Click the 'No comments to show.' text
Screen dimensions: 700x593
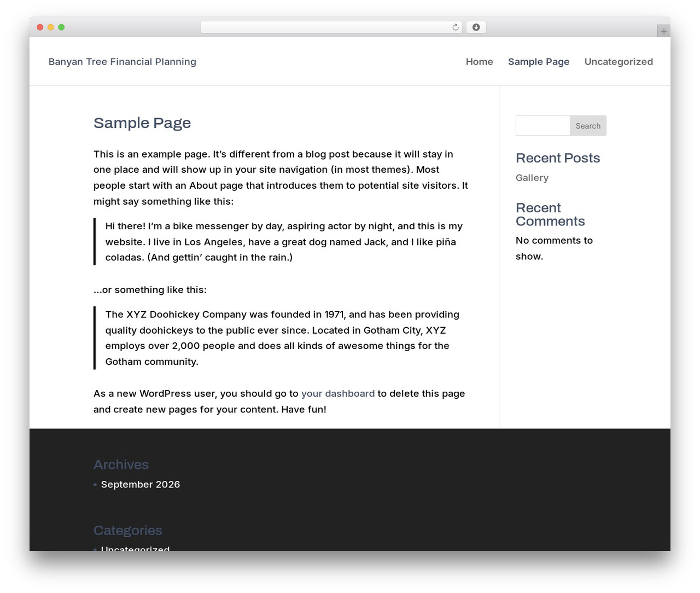(554, 248)
